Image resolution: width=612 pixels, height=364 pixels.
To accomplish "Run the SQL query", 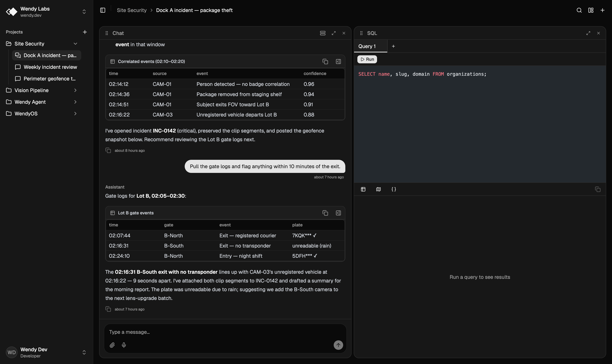I will (x=367, y=59).
